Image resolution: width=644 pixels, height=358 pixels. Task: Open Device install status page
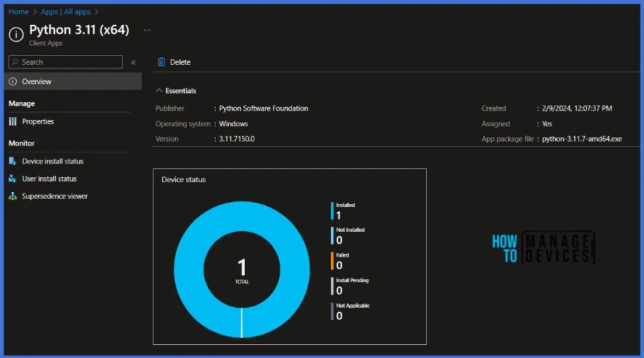(x=52, y=161)
